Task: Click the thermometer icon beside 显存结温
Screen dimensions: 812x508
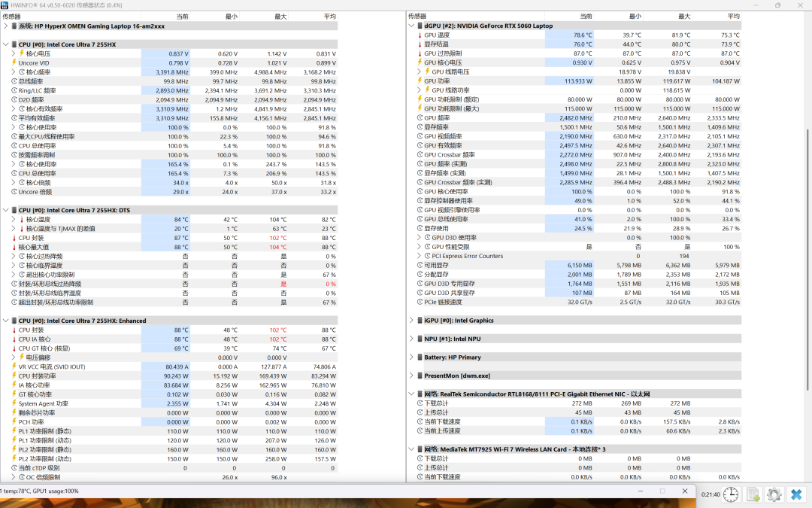Action: pos(420,44)
